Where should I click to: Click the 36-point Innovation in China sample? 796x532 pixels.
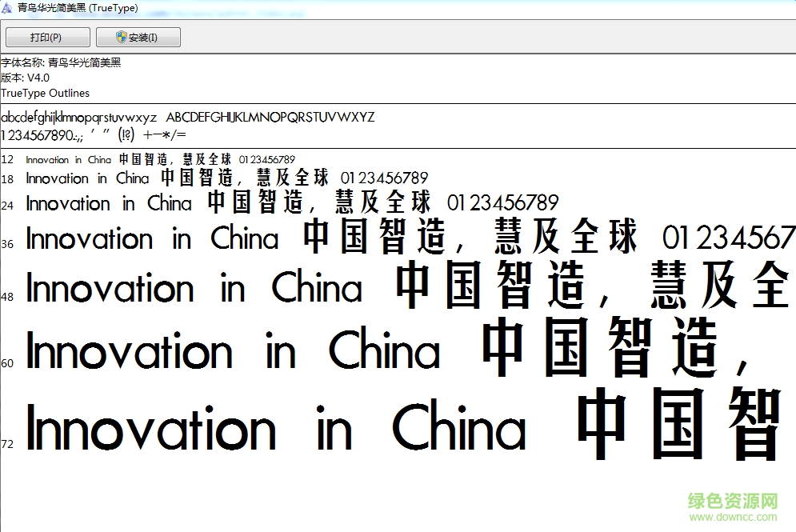(x=152, y=239)
